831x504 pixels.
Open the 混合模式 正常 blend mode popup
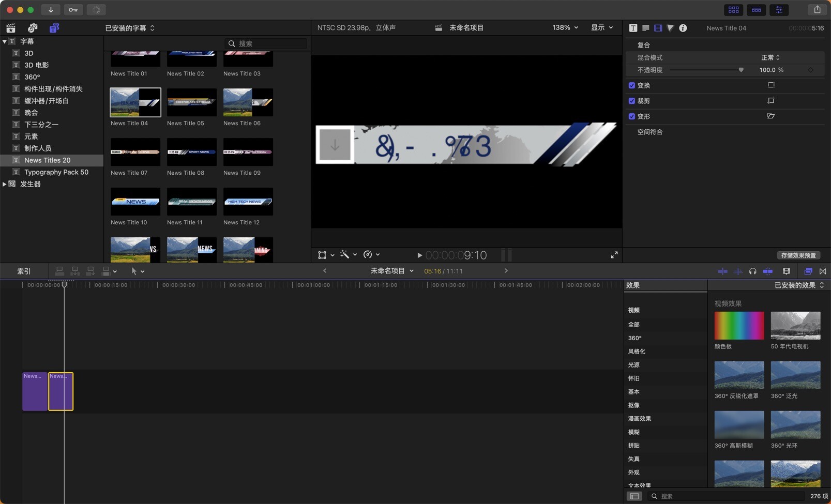tap(770, 57)
